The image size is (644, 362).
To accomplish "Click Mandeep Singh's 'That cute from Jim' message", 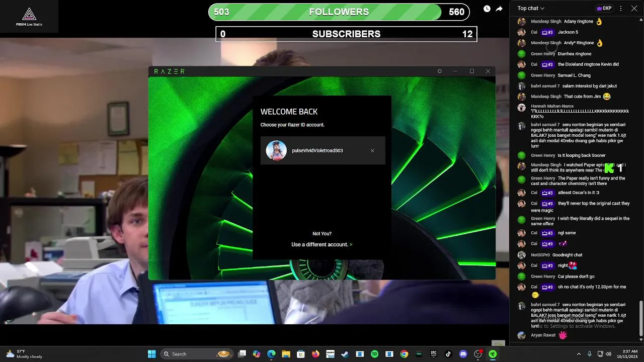I will (587, 96).
